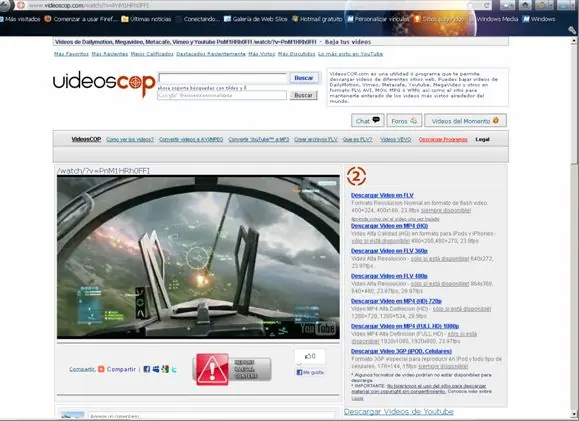Open the Legal menu item
Screen dimensions: 579x421
[x=482, y=140]
